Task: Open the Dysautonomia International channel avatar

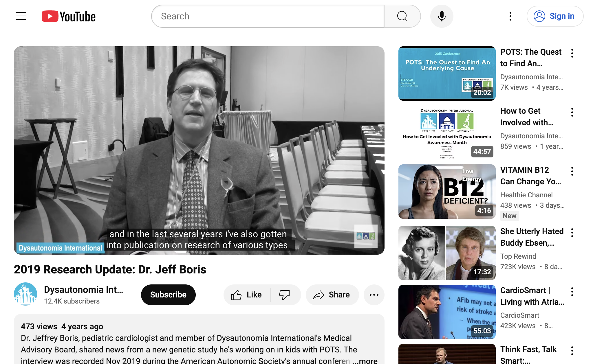Action: 25,294
